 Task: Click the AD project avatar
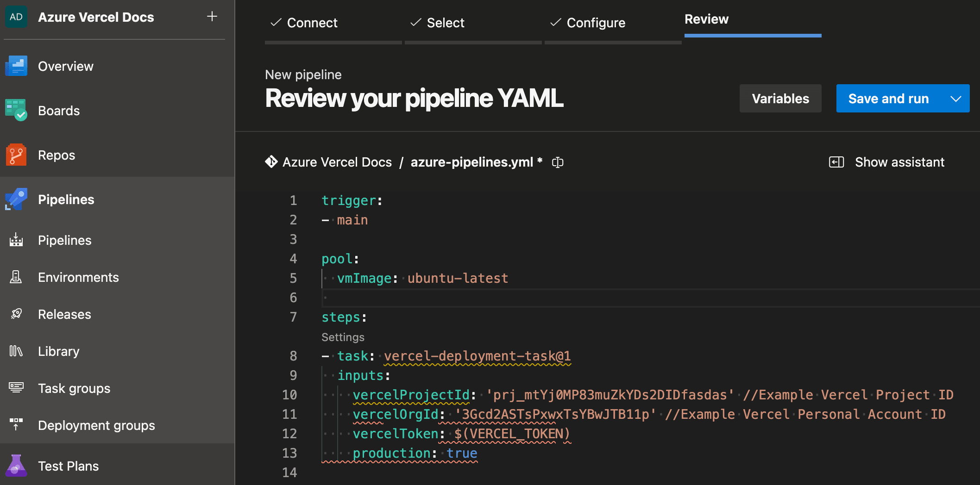click(x=16, y=17)
